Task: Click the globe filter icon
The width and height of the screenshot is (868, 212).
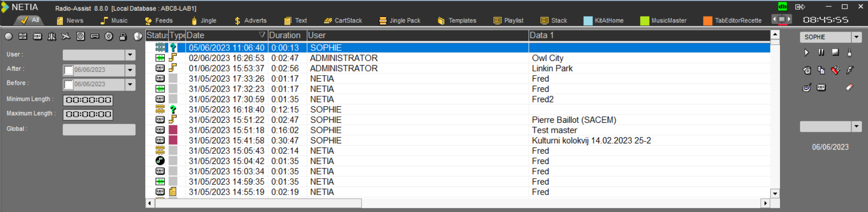Action: tap(137, 37)
